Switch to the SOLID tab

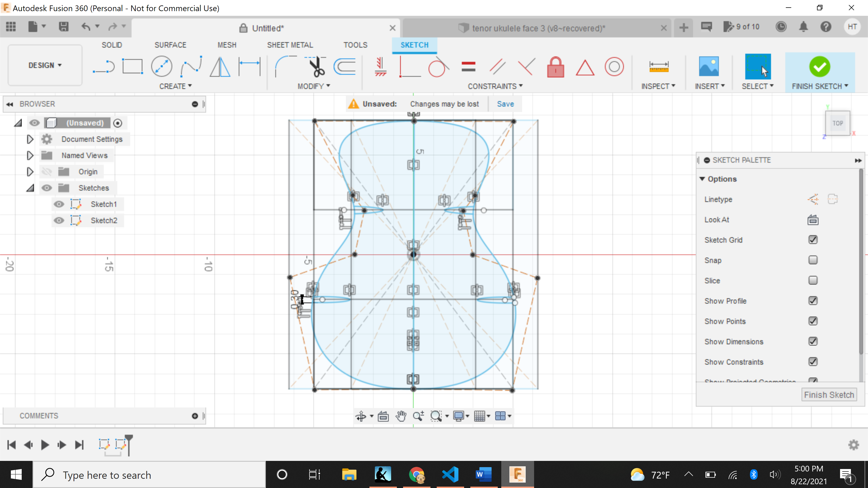click(112, 44)
